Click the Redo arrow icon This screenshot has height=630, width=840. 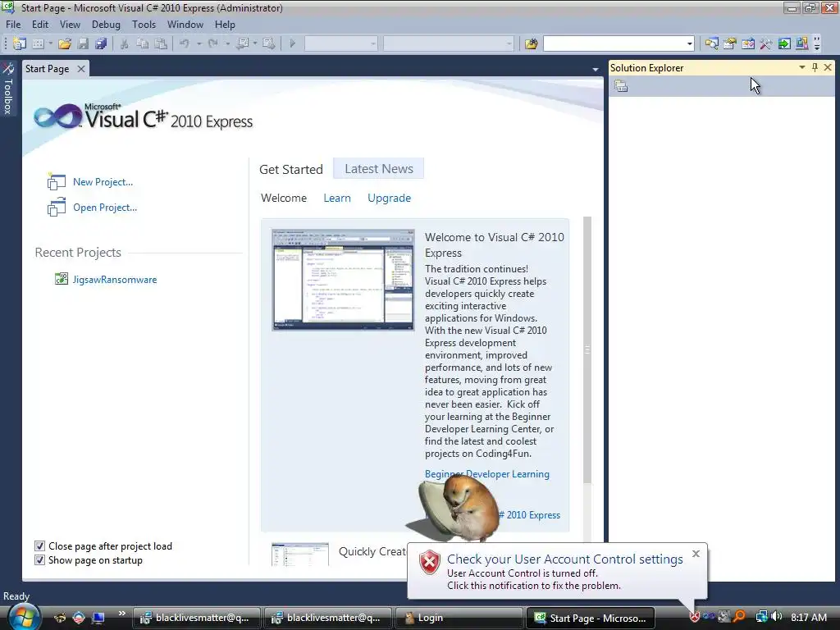[x=213, y=43]
